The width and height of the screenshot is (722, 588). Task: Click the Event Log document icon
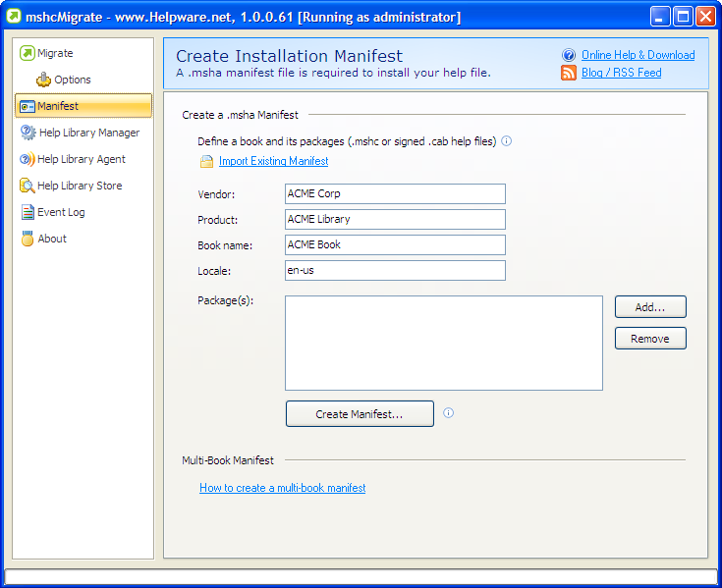[x=28, y=212]
